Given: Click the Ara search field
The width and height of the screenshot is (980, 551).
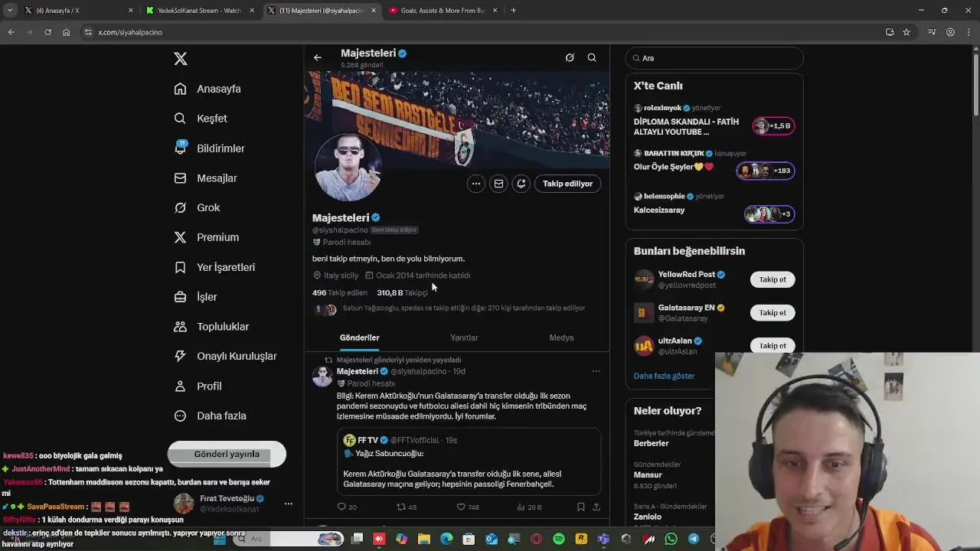Looking at the screenshot, I should [714, 58].
